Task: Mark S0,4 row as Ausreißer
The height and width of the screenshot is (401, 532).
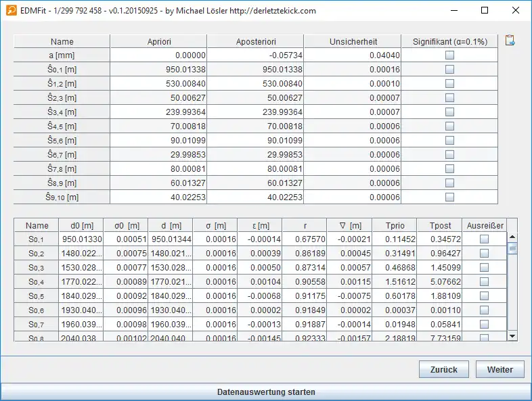Action: click(x=484, y=282)
